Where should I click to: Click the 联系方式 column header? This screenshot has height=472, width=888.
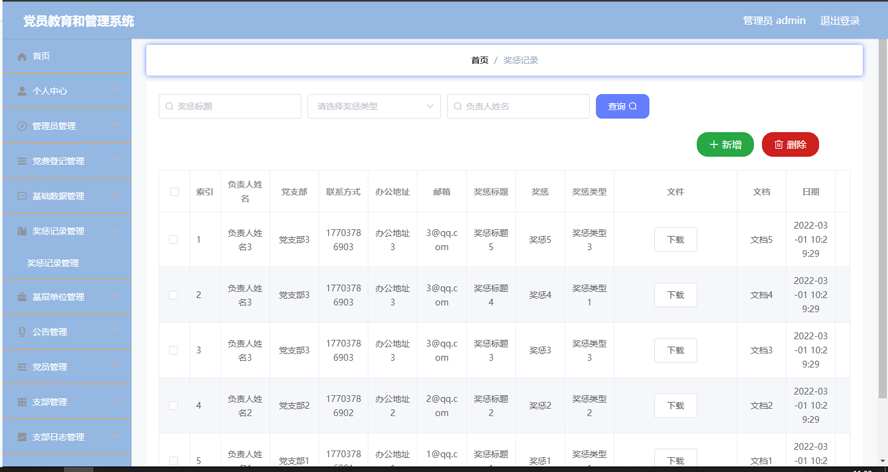point(343,192)
